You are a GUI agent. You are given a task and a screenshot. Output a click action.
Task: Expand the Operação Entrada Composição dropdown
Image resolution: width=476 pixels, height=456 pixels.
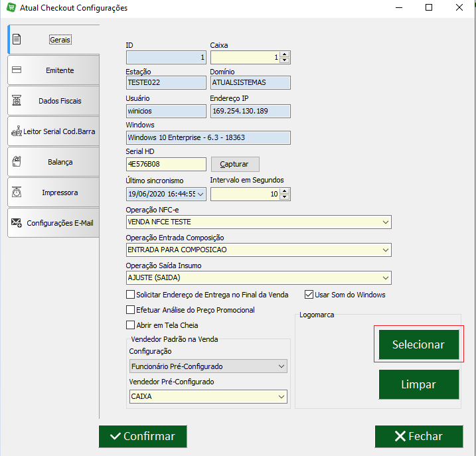[x=386, y=250]
